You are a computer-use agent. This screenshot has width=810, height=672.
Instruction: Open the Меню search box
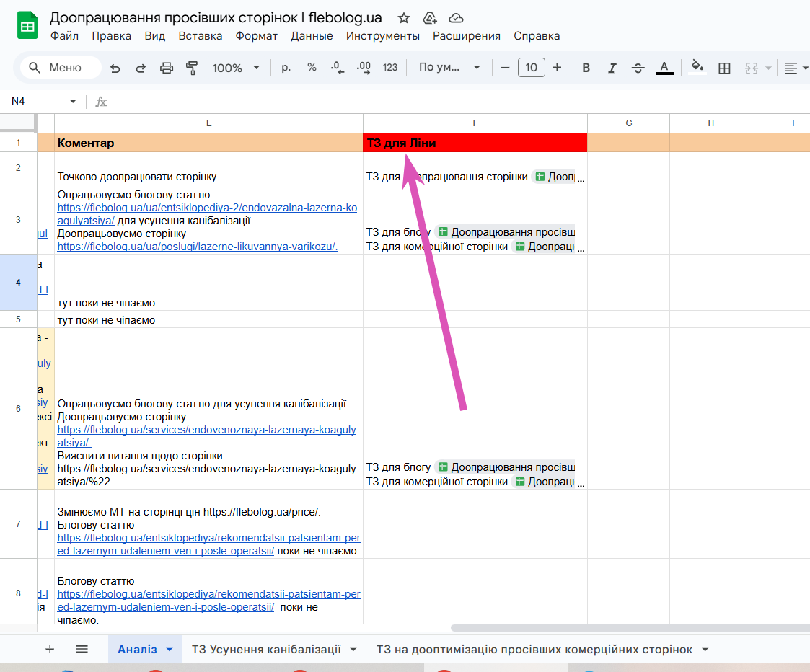click(x=61, y=68)
